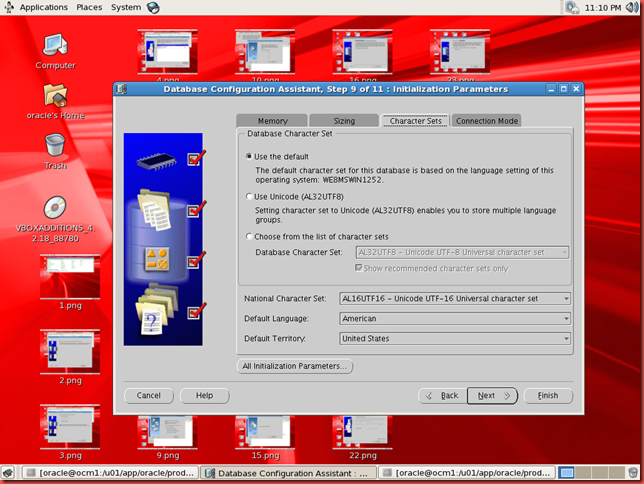Switch to first oracle@ocm1 terminal in taskbar
The height and width of the screenshot is (484, 644).
110,473
